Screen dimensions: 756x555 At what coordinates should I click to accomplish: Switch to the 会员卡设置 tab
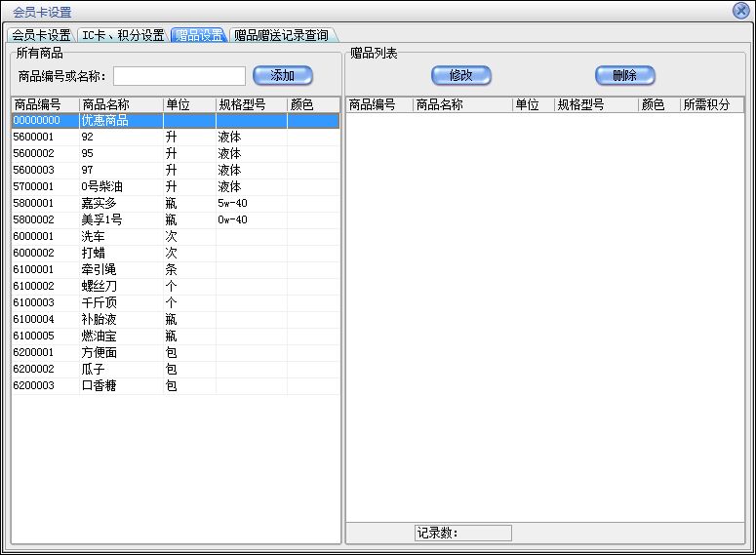(41, 35)
